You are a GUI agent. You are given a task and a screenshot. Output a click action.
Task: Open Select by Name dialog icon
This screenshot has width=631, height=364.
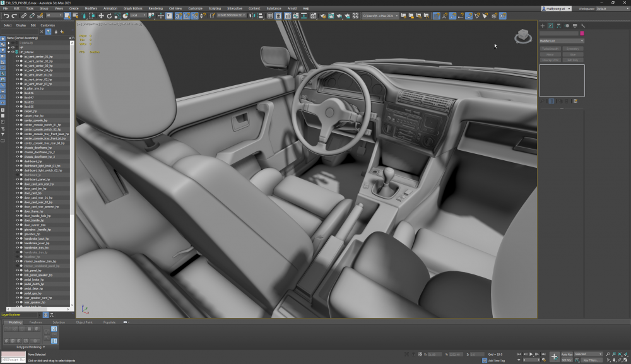pos(75,16)
